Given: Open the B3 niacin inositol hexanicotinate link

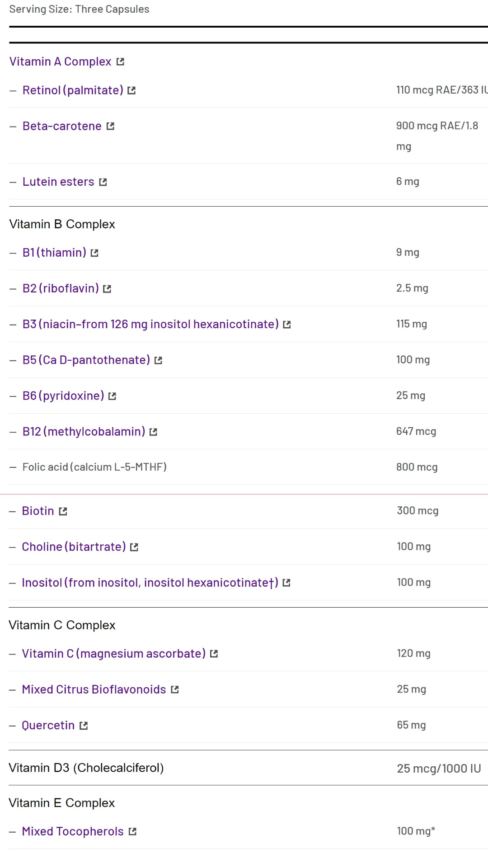Looking at the screenshot, I should [150, 324].
